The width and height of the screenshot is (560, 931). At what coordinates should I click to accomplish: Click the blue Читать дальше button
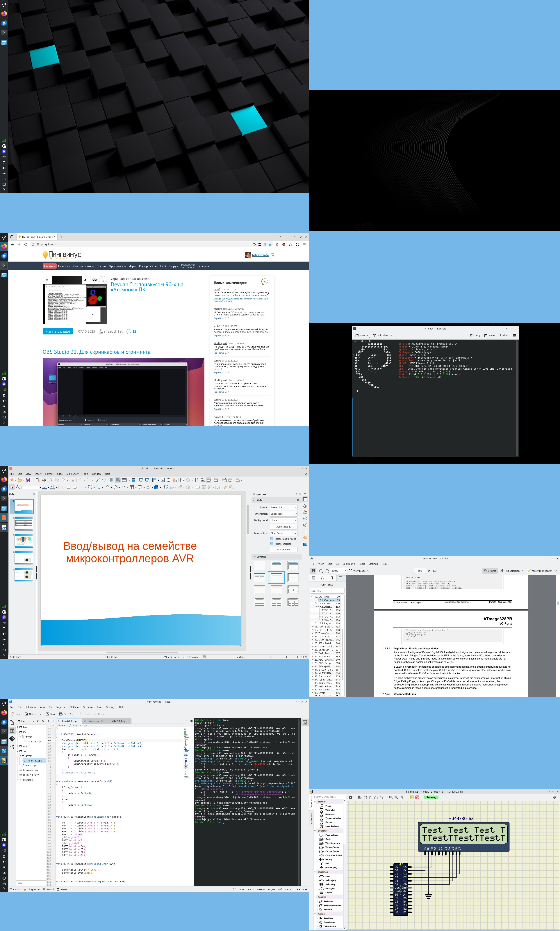pyautogui.click(x=57, y=331)
